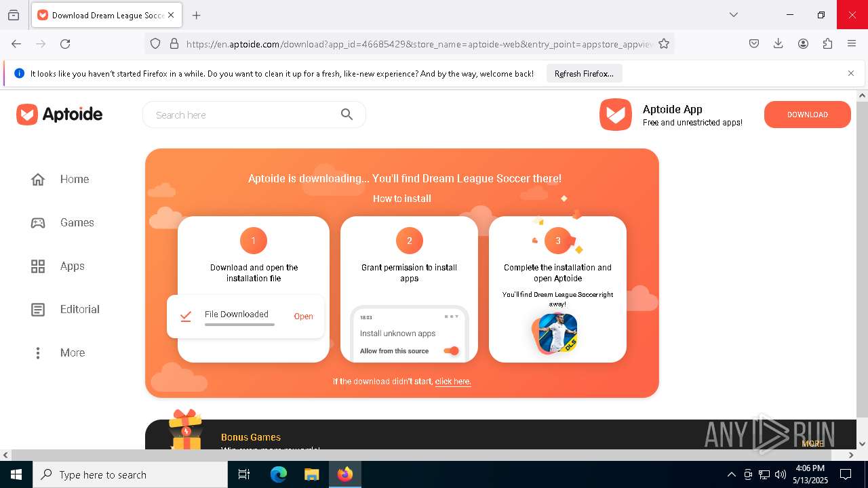This screenshot has height=488, width=868.
Task: Open the Firefox recent browsing sidebar icon
Action: [x=14, y=15]
